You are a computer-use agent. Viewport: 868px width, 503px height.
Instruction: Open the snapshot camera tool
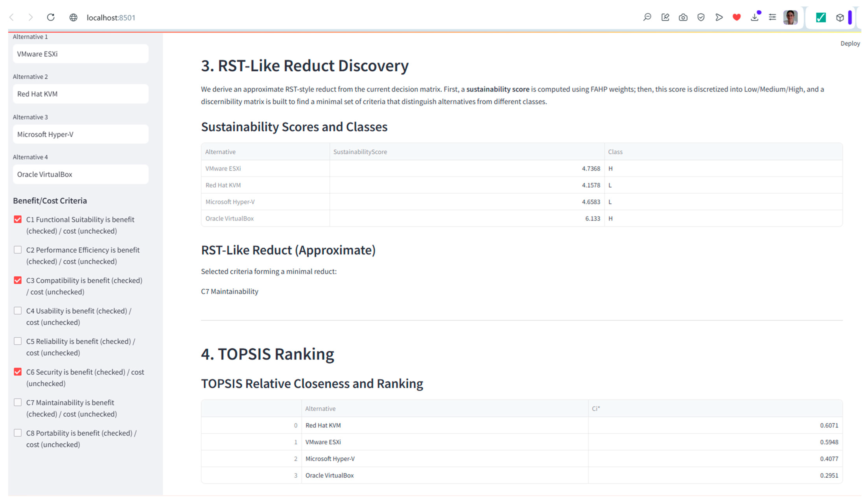(683, 17)
